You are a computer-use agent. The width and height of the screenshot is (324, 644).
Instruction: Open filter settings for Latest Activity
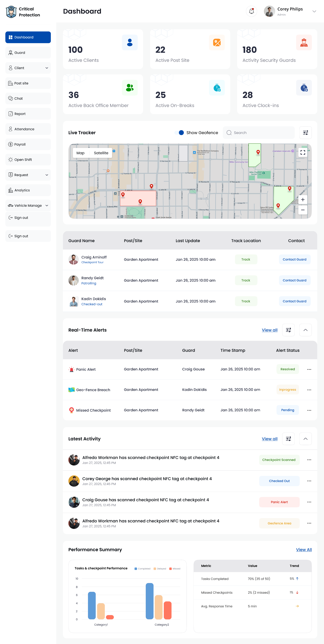tap(288, 439)
